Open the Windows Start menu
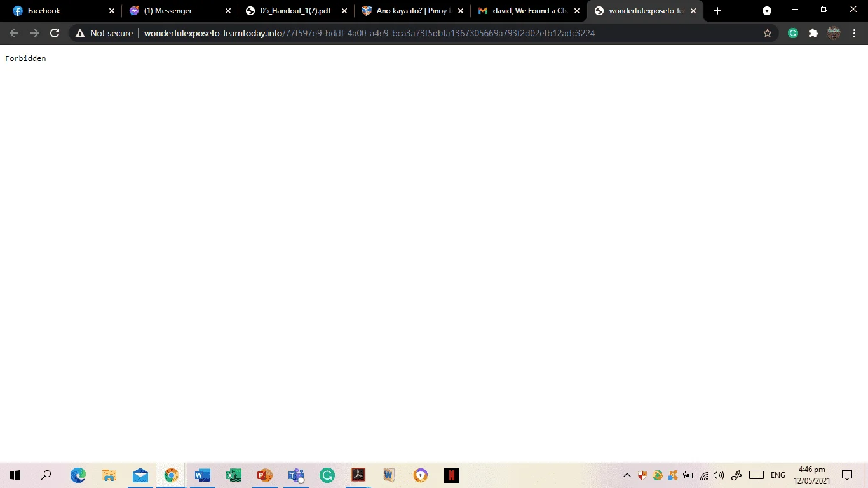 (x=15, y=475)
